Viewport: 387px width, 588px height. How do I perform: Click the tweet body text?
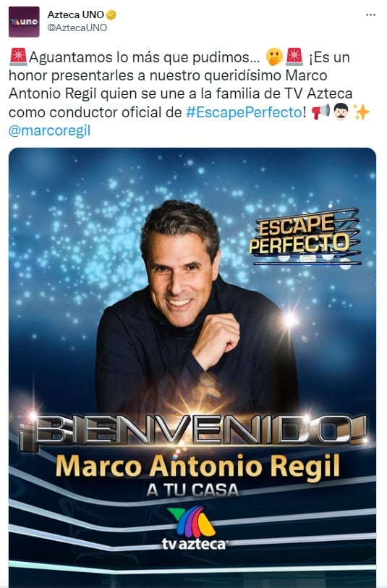[190, 93]
